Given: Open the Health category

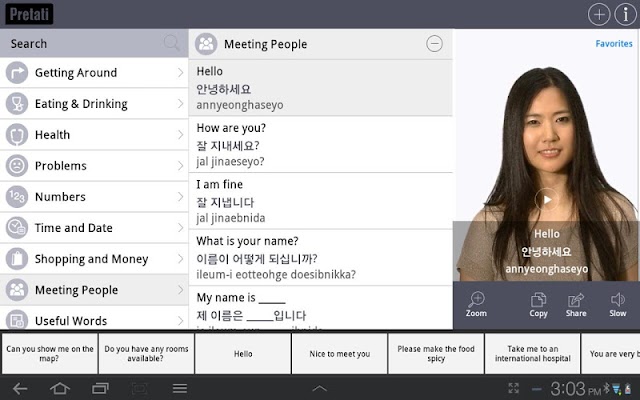Looking at the screenshot, I should 94,135.
